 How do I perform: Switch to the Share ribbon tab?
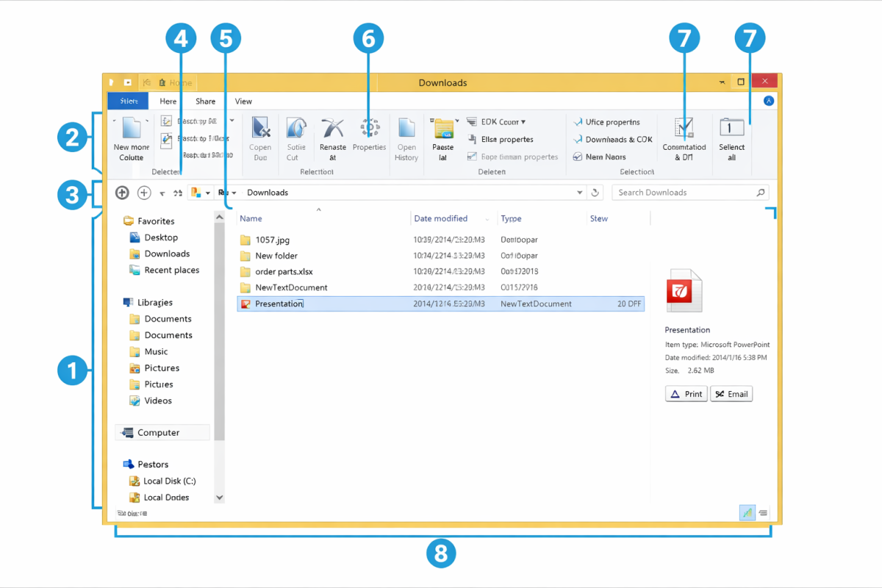coord(204,101)
